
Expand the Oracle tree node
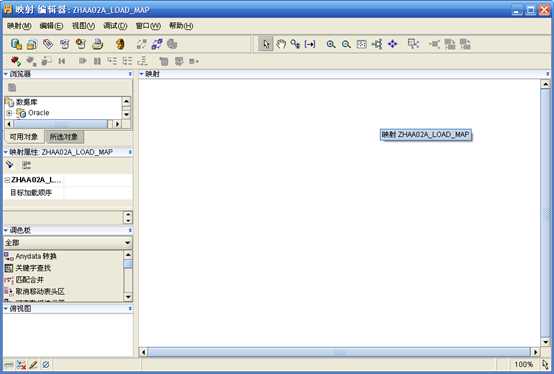click(9, 113)
